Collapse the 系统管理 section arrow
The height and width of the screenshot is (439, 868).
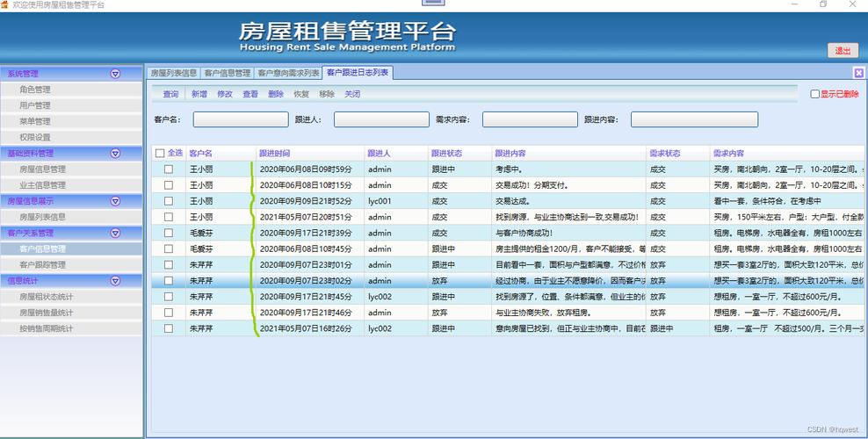point(115,74)
